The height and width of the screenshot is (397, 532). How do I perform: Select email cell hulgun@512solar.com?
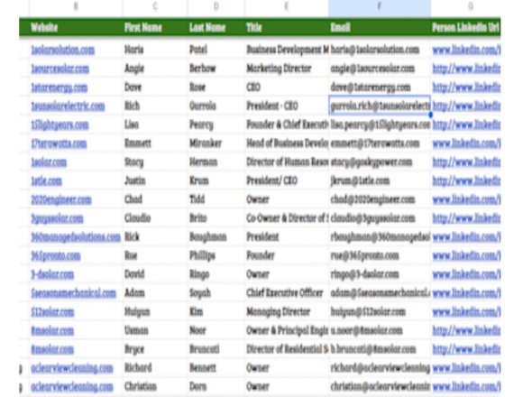pyautogui.click(x=380, y=312)
